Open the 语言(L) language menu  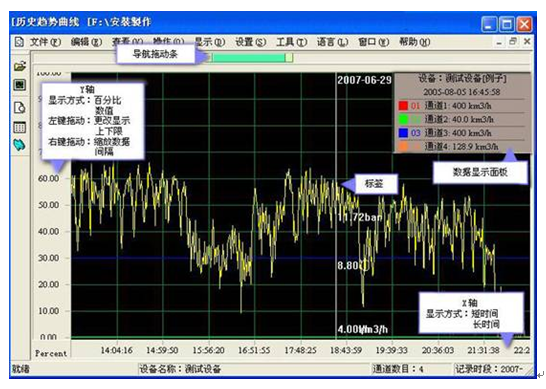tap(333, 42)
